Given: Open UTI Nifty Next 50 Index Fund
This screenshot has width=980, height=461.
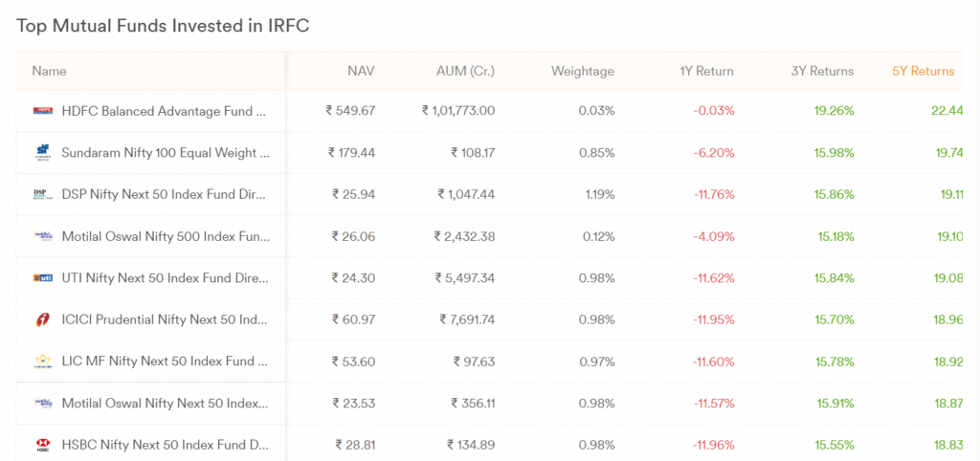Looking at the screenshot, I should tap(165, 278).
